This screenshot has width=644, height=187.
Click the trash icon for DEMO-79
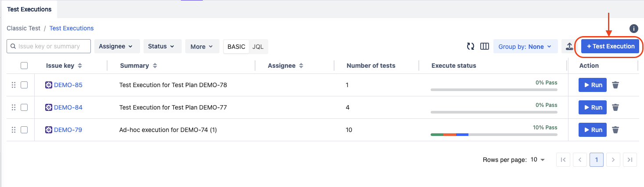coord(615,130)
